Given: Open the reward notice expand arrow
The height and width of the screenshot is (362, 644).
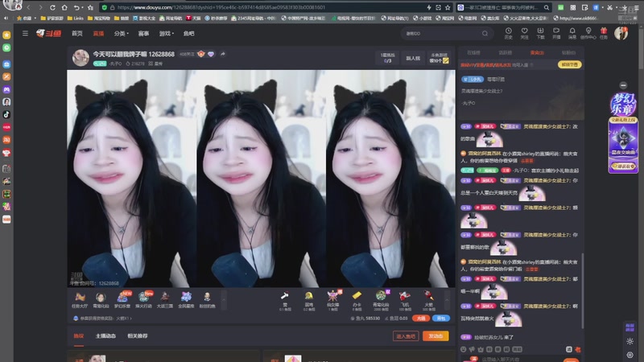Looking at the screenshot, I should point(131,318).
